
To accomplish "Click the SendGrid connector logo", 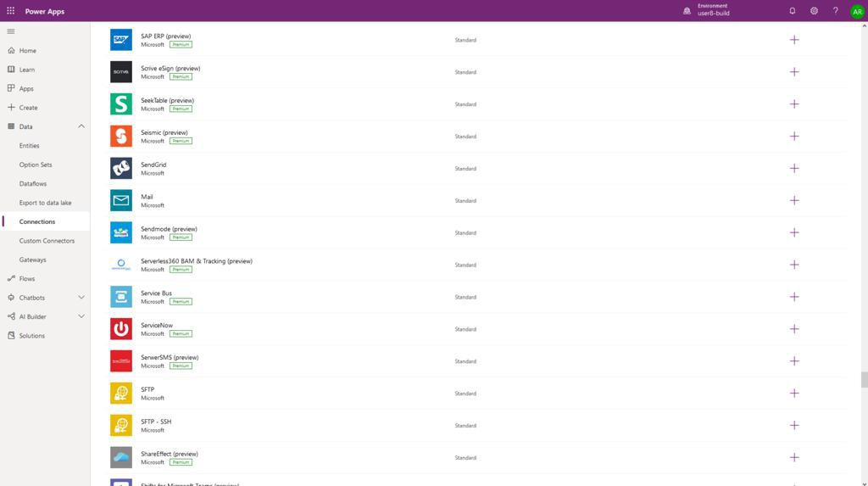I will (120, 169).
